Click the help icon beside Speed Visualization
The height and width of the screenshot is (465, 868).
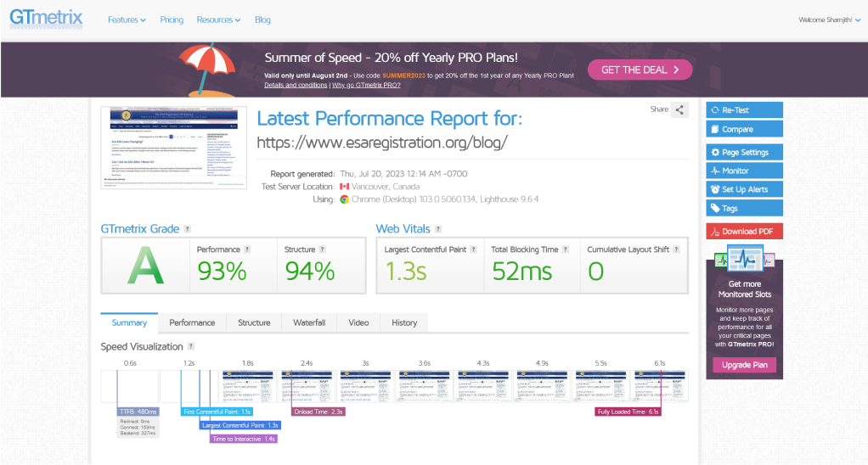click(190, 346)
